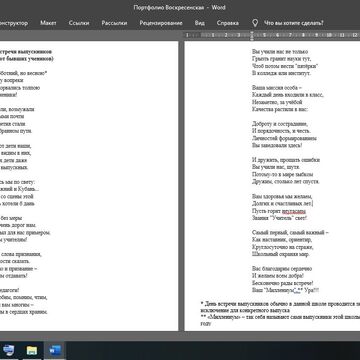Open the Конструктор ribbon tab

[13, 23]
